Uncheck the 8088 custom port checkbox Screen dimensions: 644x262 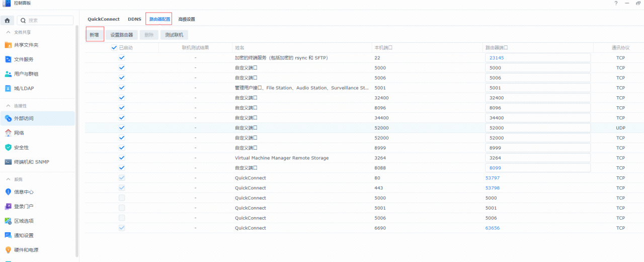pyautogui.click(x=122, y=168)
